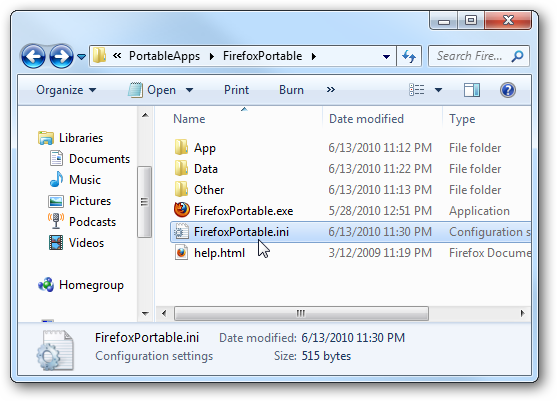Image resolution: width=557 pixels, height=401 pixels.
Task: Show hidden toolbar commands chevron
Action: (x=331, y=90)
